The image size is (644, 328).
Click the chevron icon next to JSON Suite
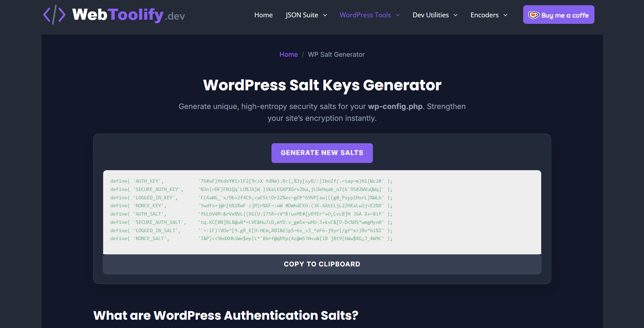325,15
